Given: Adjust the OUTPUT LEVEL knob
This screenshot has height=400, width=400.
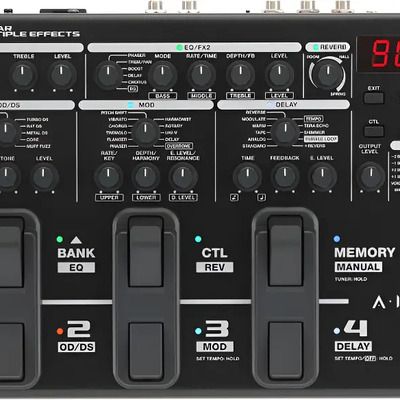Looking at the screenshot, I should (371, 176).
